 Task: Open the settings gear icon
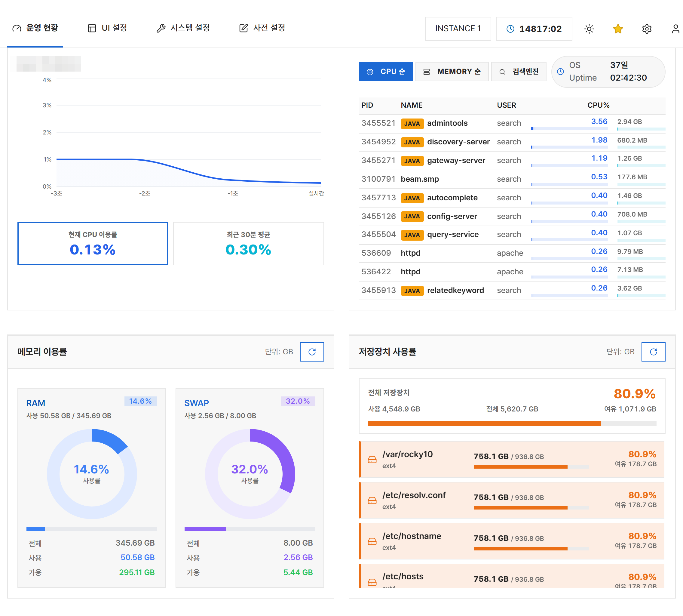click(646, 29)
